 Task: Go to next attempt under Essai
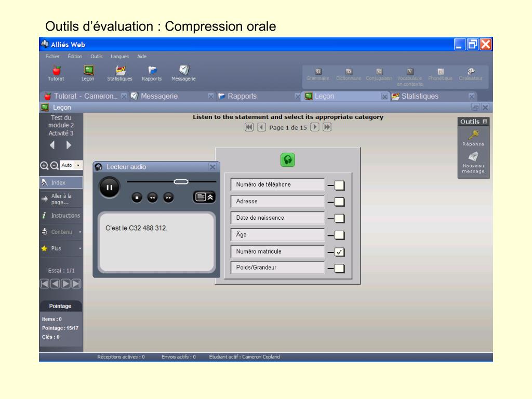(x=66, y=284)
